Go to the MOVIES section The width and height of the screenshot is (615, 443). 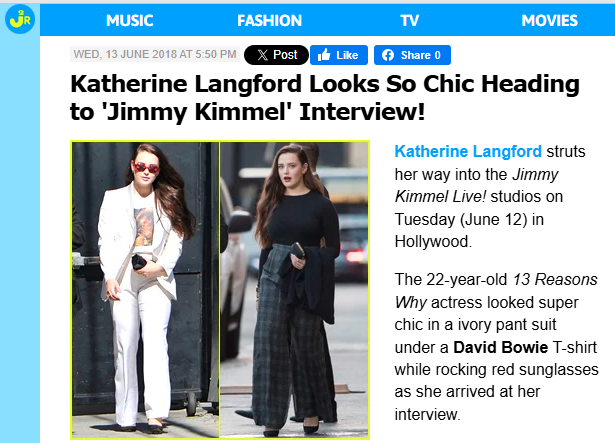coord(549,20)
